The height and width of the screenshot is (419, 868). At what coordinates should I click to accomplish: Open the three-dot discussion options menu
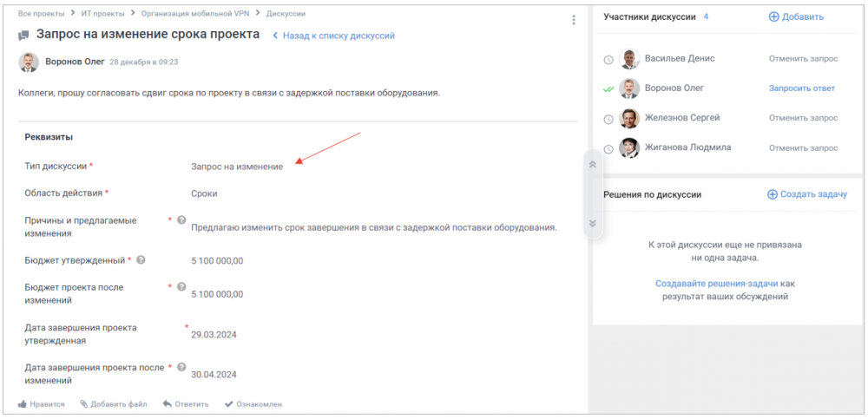(574, 20)
